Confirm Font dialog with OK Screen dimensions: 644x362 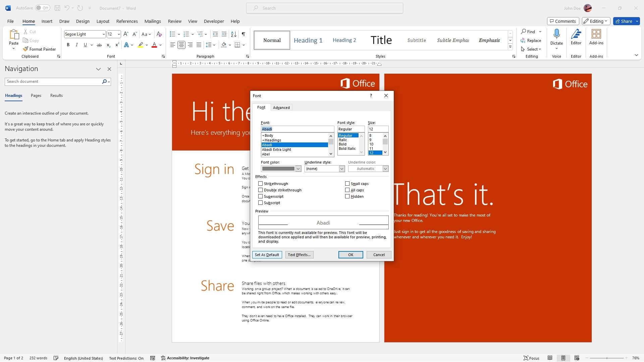point(351,255)
